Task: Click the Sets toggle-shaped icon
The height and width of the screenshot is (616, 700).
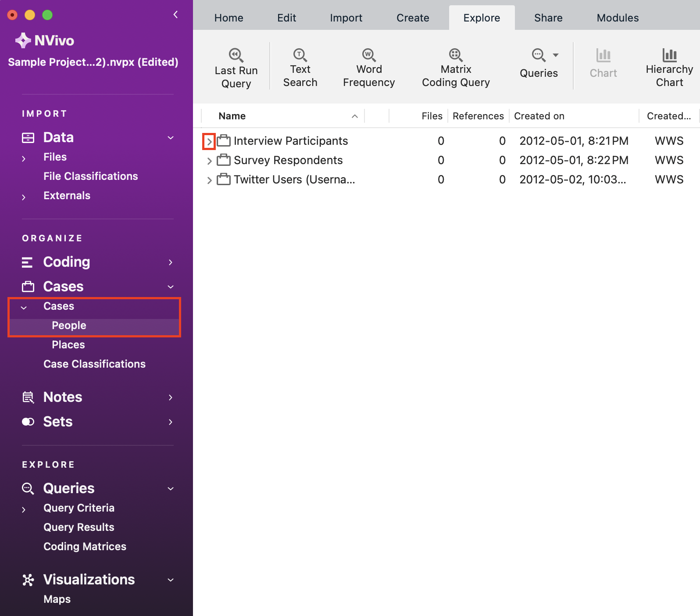Action: (x=28, y=422)
